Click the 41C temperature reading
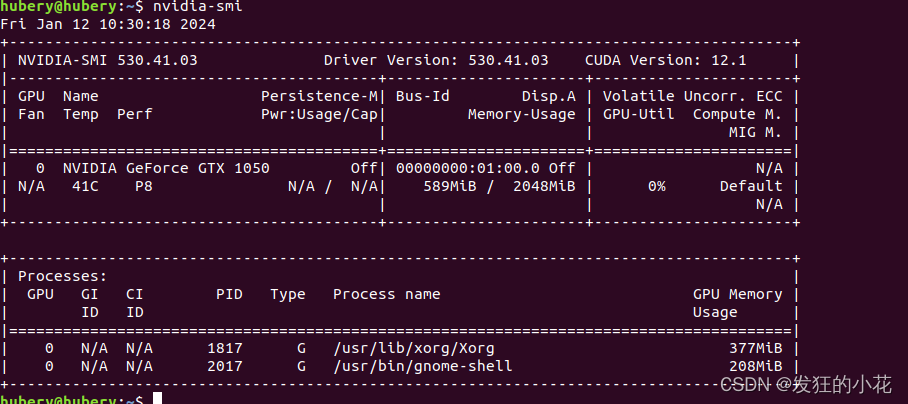908x404 pixels. point(85,186)
